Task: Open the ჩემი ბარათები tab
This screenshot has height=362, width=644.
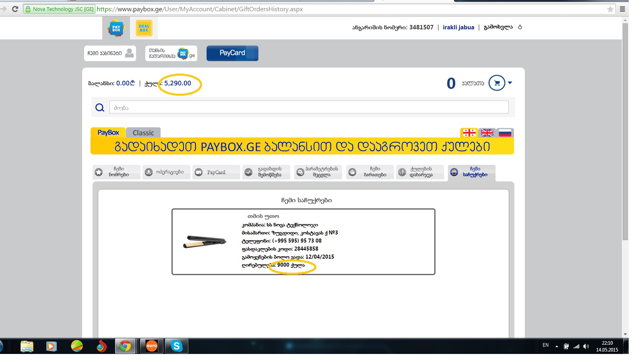Action: [x=370, y=172]
